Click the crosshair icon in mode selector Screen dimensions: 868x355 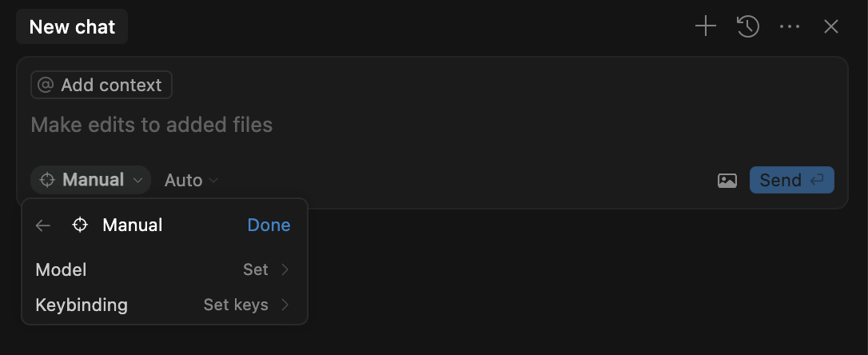pos(47,181)
